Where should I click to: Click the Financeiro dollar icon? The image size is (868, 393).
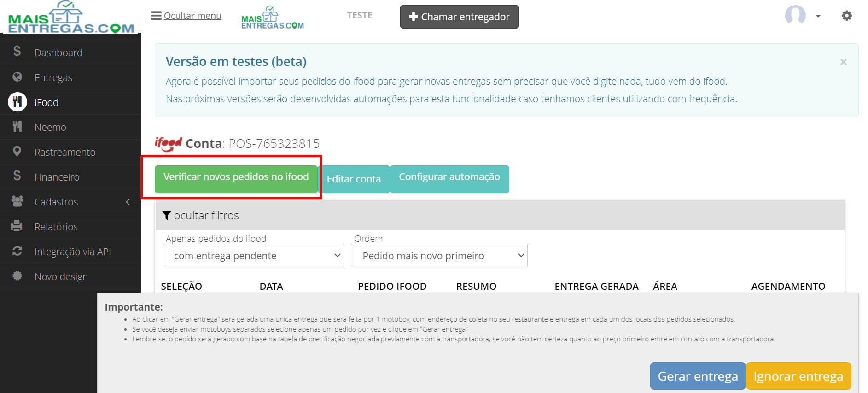click(17, 176)
